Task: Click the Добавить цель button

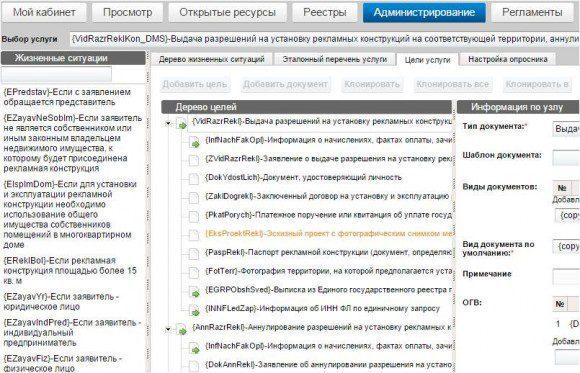Action: [x=195, y=84]
